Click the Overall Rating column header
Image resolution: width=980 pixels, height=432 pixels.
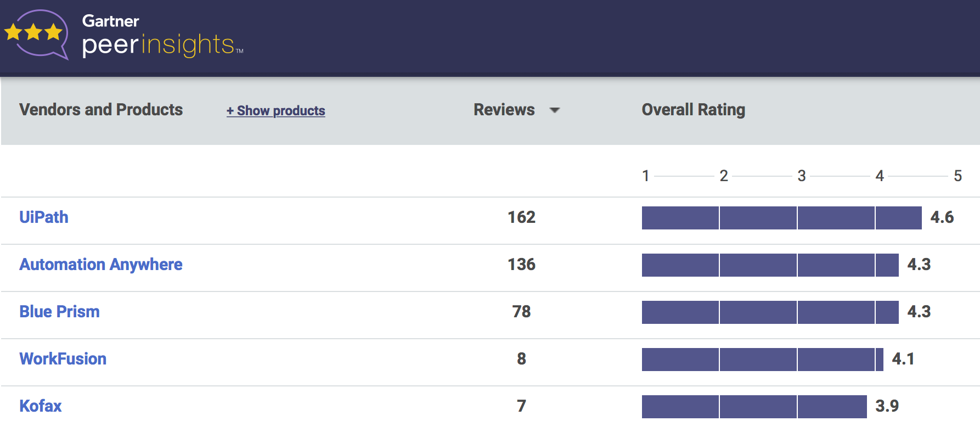tap(694, 110)
